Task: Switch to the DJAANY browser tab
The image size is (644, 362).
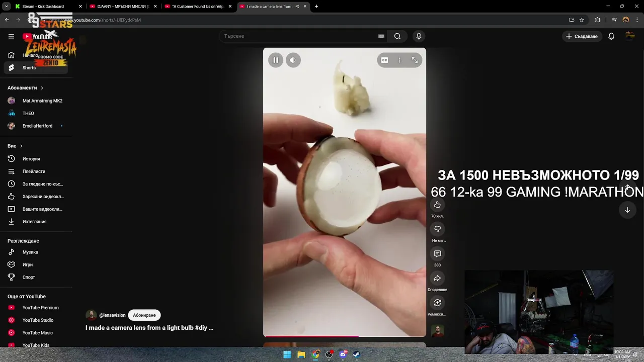Action: [x=123, y=7]
